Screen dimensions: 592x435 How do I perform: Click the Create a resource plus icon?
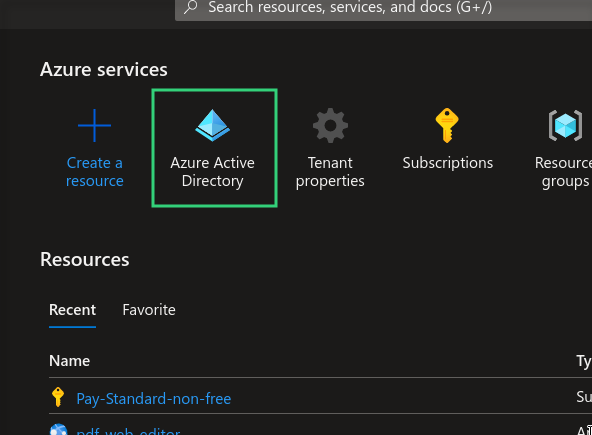(94, 125)
